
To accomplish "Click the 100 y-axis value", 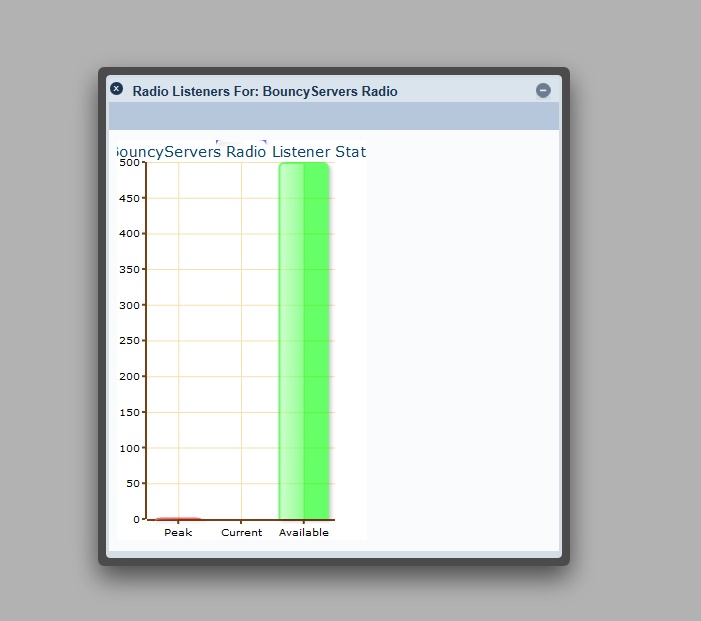I will point(129,448).
